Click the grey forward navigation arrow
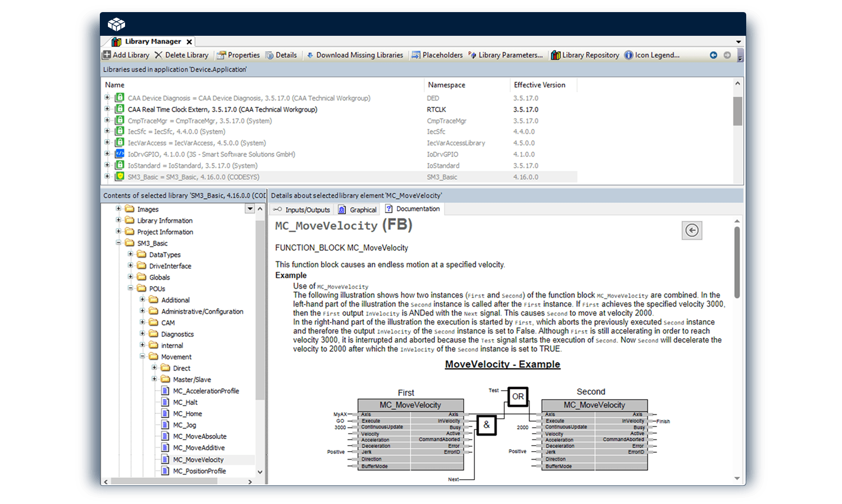This screenshot has width=842, height=504. (x=727, y=55)
